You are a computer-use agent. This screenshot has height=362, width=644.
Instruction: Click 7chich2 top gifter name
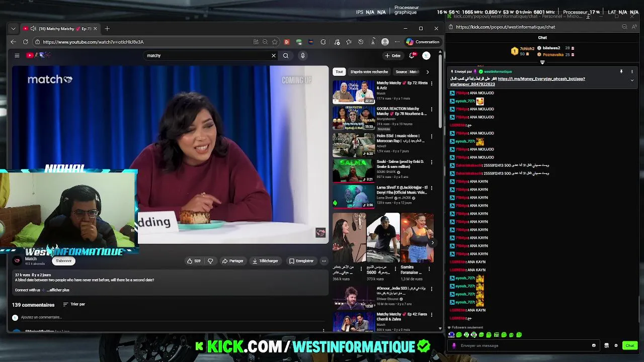(x=527, y=49)
